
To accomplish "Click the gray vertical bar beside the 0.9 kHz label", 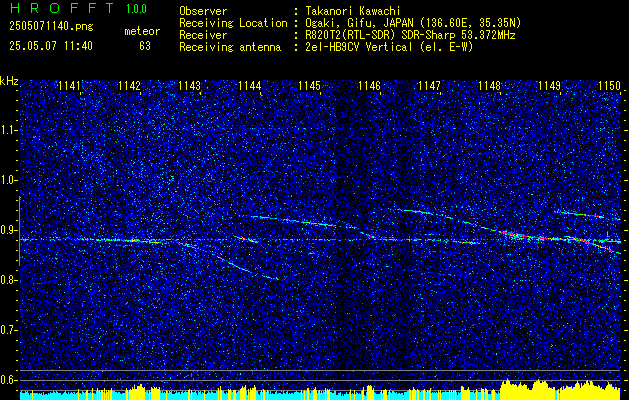I will pos(19,231).
